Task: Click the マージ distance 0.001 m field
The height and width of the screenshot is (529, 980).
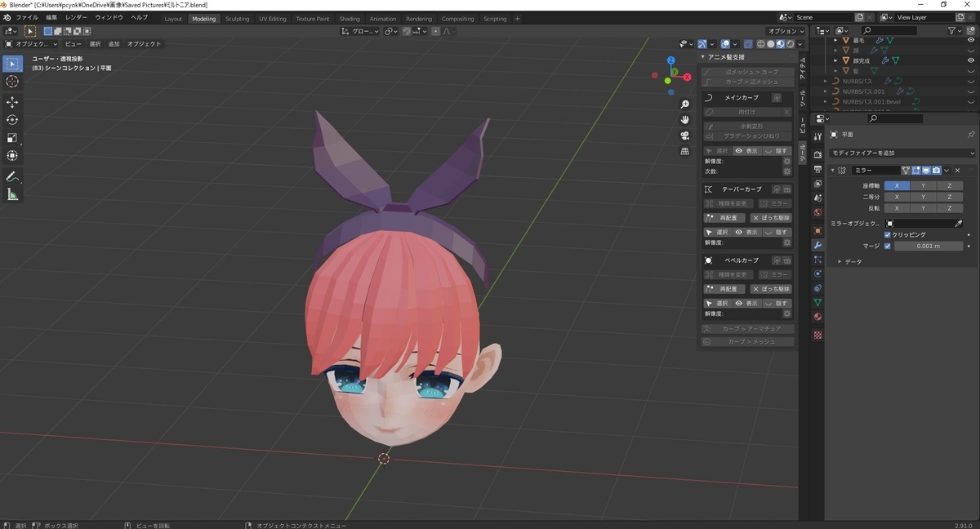Action: (929, 246)
